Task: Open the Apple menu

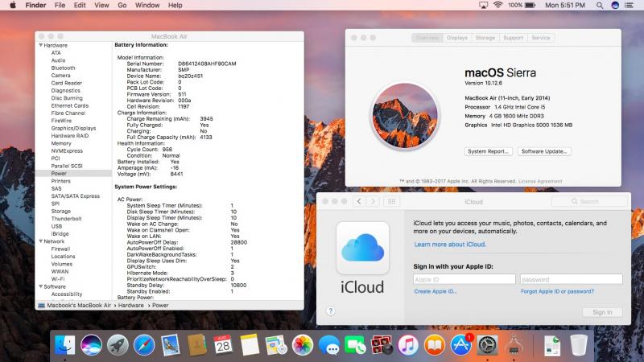Action: 13,6
